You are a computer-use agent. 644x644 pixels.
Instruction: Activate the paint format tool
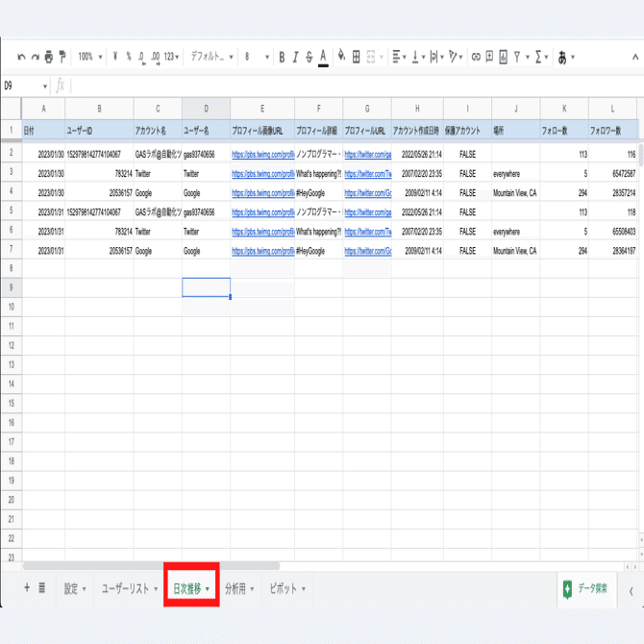(x=62, y=57)
